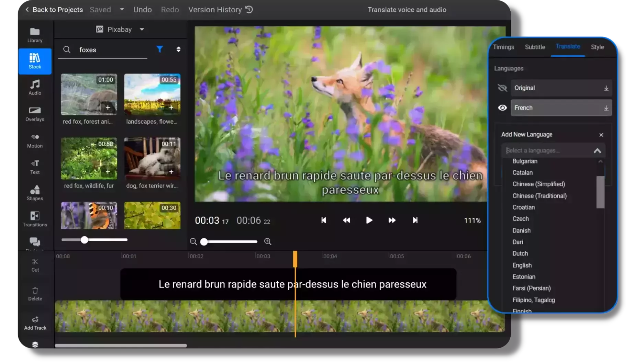Viewport: 644px width, 362px height.
Task: Click the Add Track icon
Action: coord(35,322)
